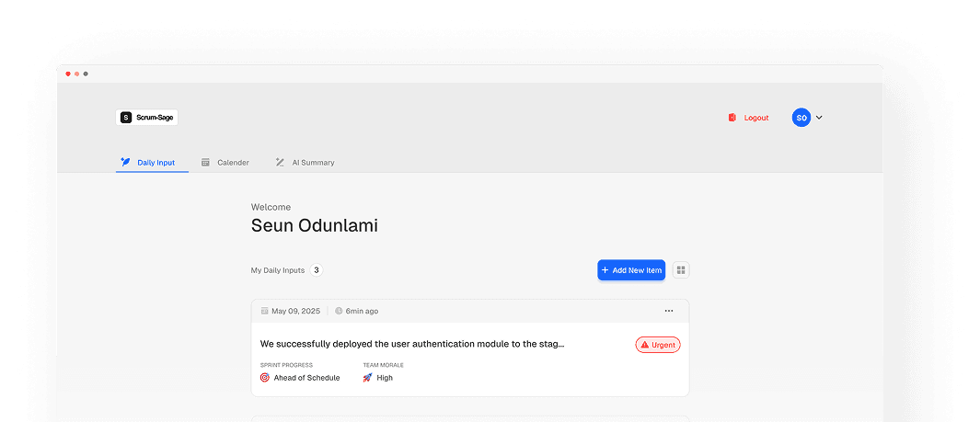Click the red Logout button
Screen dimensions: 980x422
(x=748, y=118)
